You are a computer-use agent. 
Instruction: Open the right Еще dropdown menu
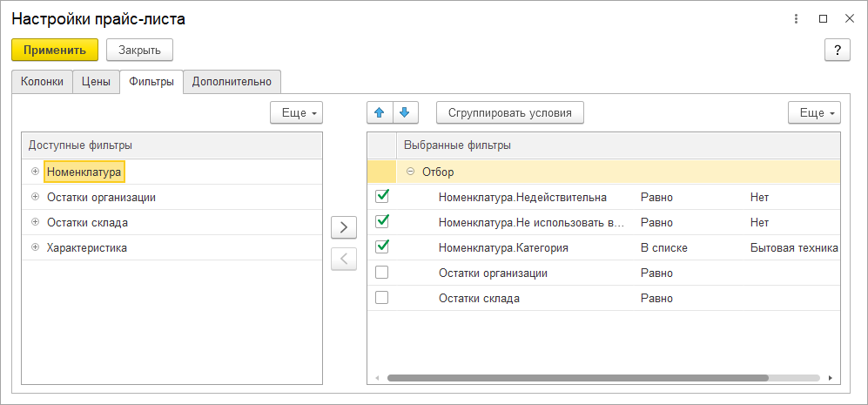click(x=814, y=112)
